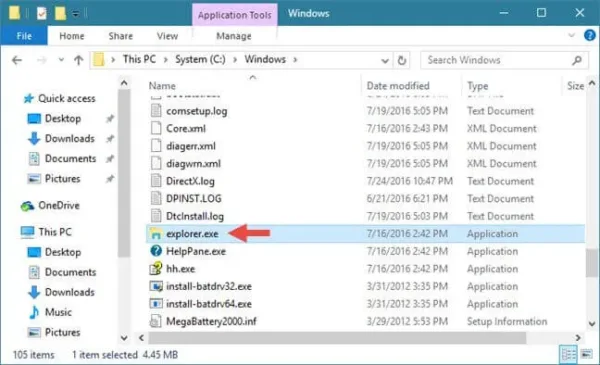Click the refresh icon beside address bar
The image size is (600, 365).
coord(401,60)
